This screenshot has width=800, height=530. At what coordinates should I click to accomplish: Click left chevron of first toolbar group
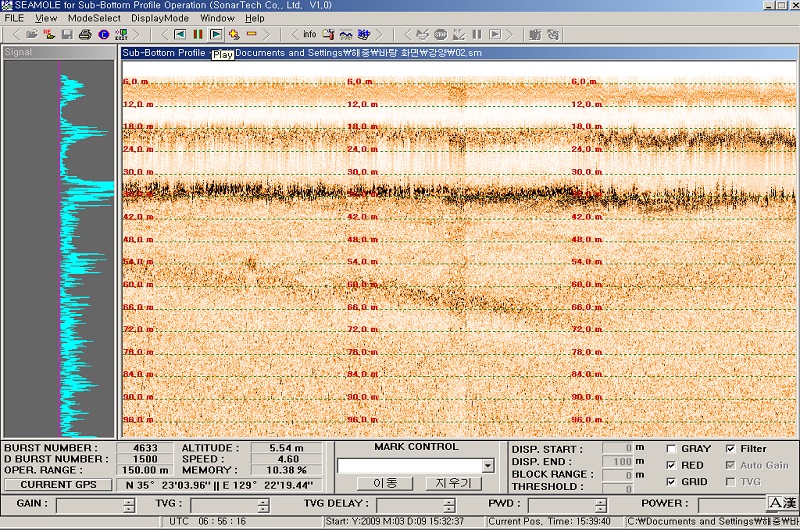[x=16, y=34]
